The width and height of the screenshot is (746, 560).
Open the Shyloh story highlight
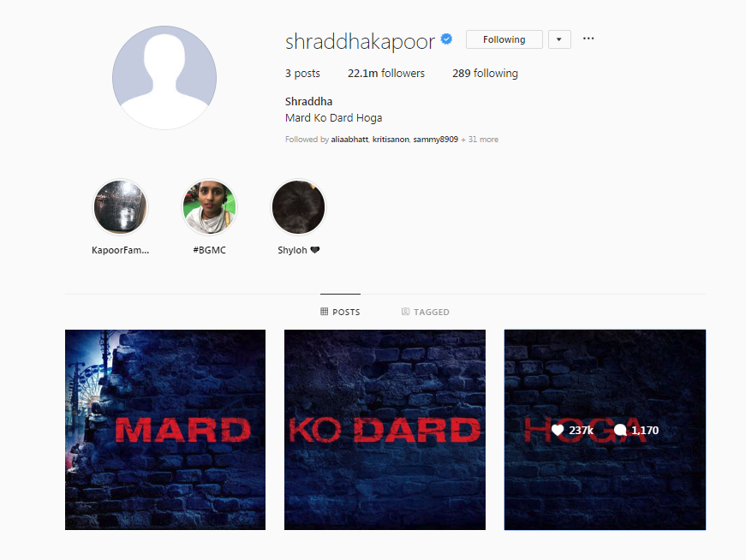[x=298, y=207]
